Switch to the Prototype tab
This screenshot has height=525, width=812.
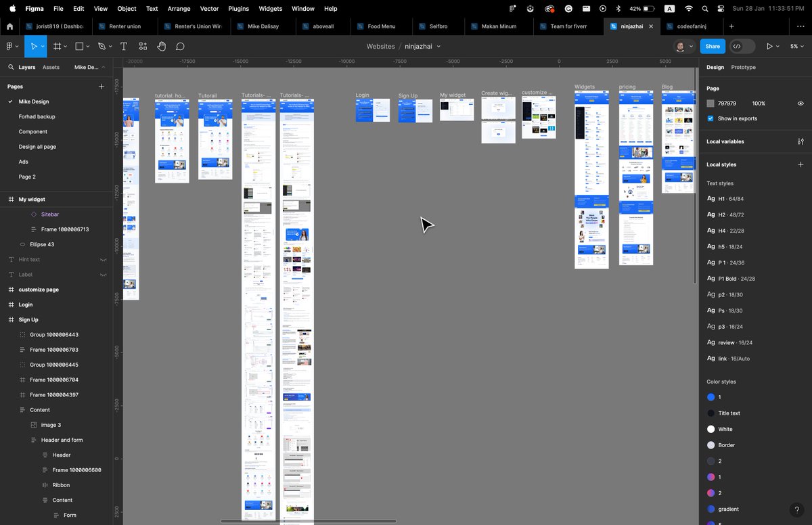(x=743, y=67)
